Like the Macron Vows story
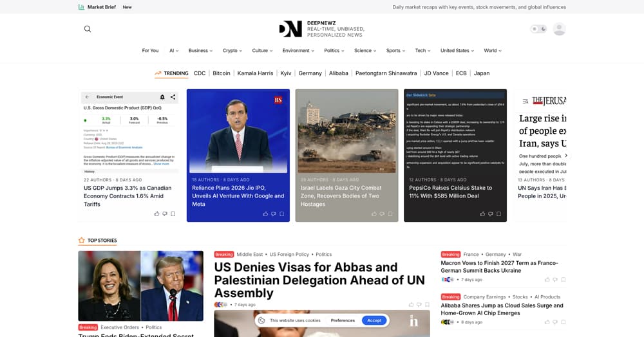The height and width of the screenshot is (337, 644). pos(547,280)
